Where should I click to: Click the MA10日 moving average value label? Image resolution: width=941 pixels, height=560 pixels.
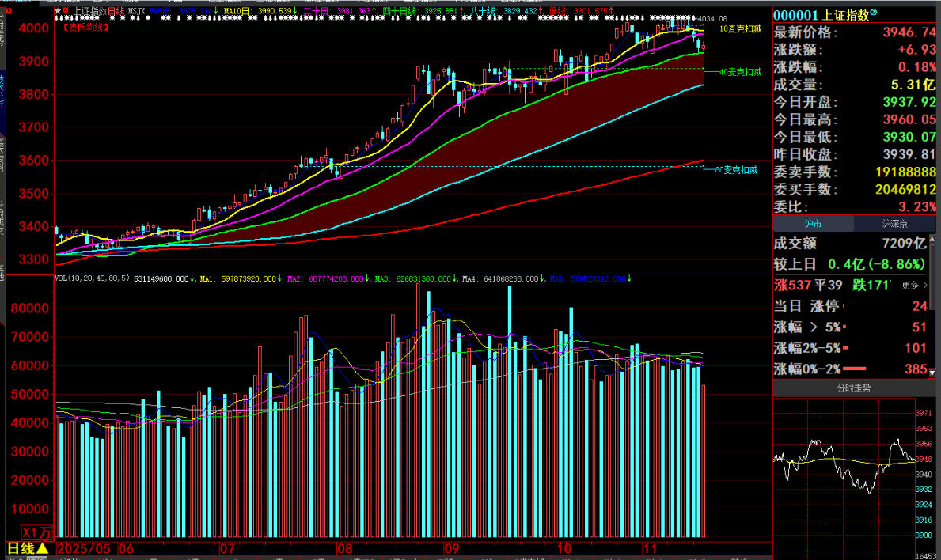[257, 11]
